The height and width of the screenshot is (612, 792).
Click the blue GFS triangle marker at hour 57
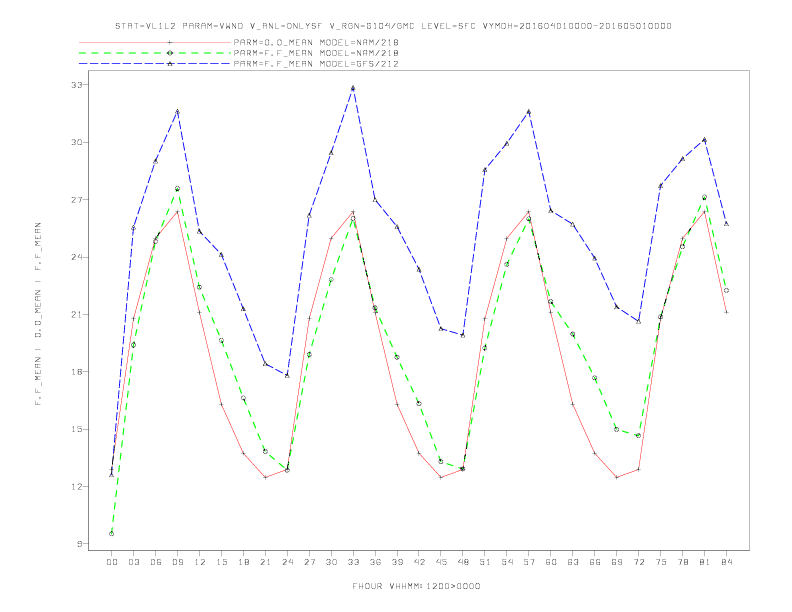[529, 112]
